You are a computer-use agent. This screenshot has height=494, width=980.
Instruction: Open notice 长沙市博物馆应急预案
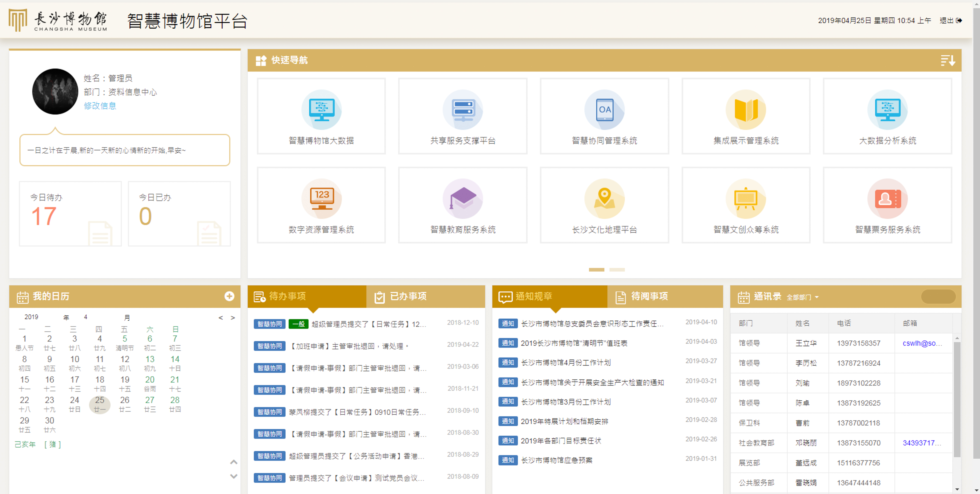[557, 460]
